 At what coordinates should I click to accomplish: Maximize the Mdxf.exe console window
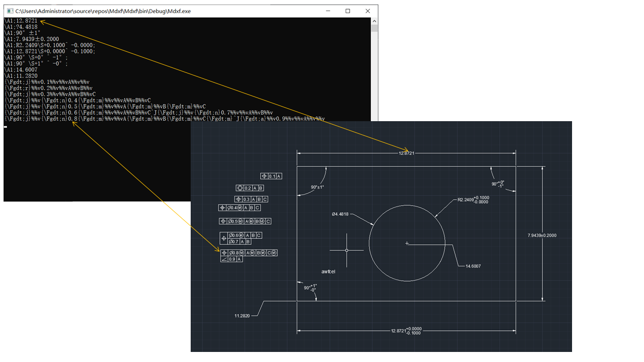click(348, 11)
